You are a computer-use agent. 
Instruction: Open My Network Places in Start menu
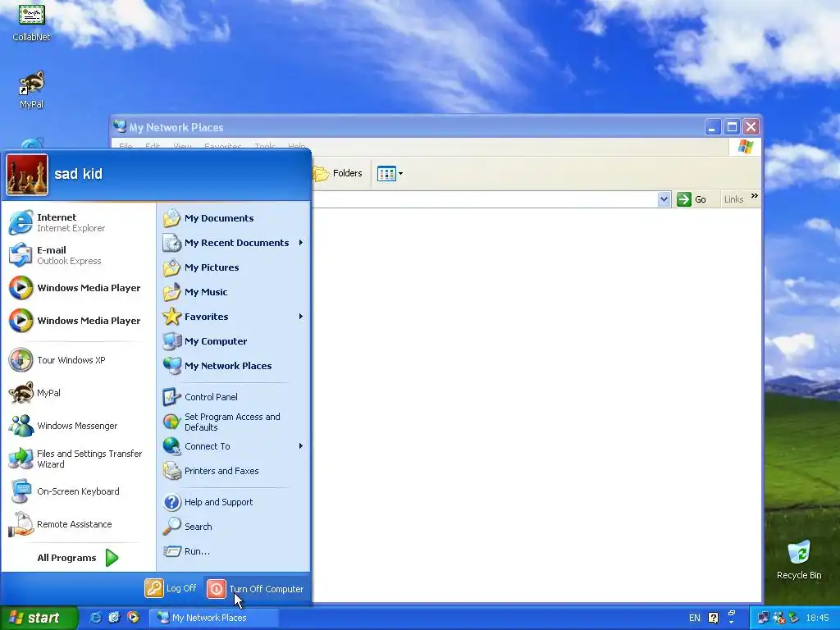[x=234, y=366]
